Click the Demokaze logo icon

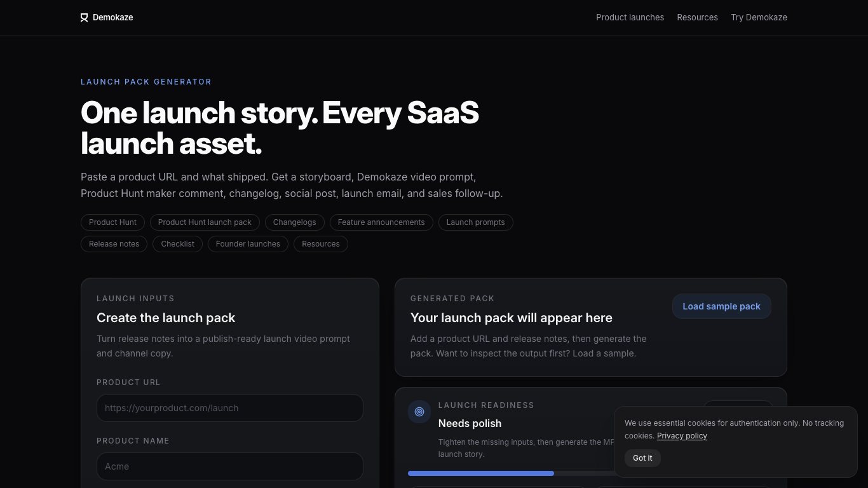85,18
